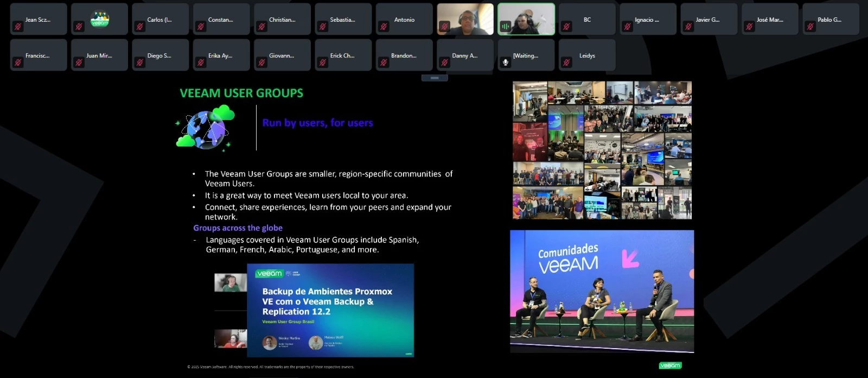868x378 pixels.
Task: Click the muted mic icon on Christian... tile
Action: [261, 27]
